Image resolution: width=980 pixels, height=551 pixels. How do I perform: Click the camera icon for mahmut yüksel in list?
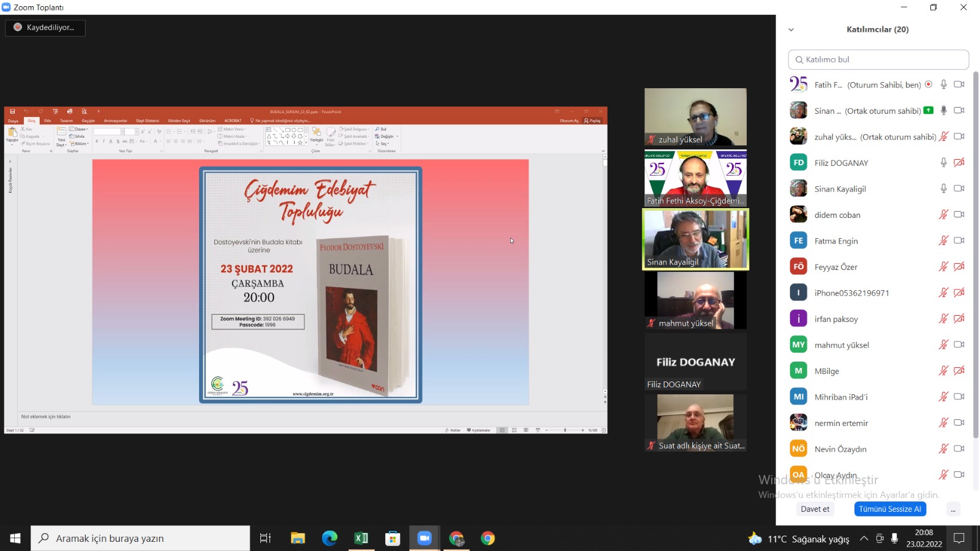pos(959,345)
